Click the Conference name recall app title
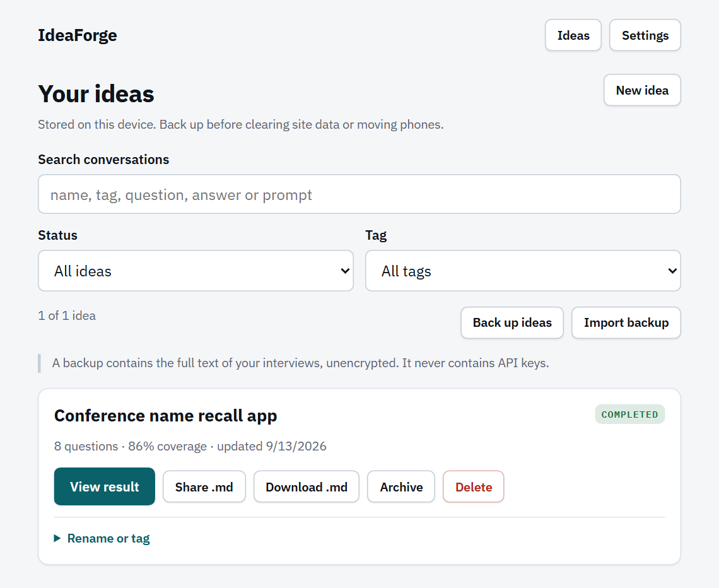719x588 pixels. point(165,416)
